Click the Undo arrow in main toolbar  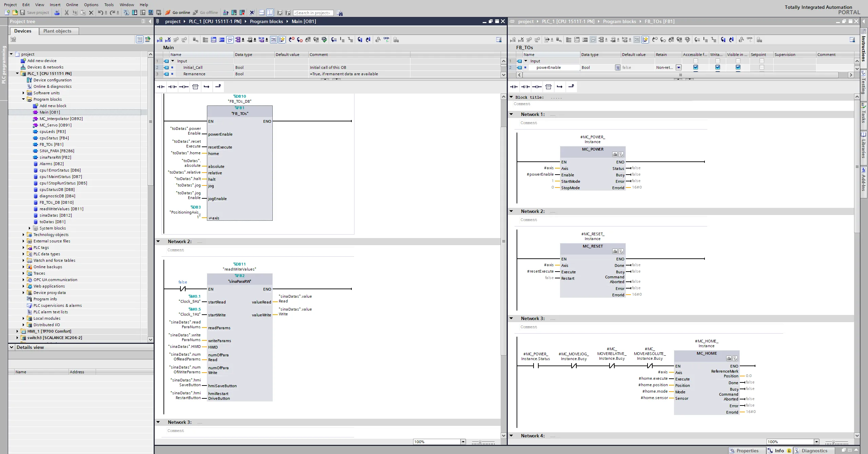point(100,13)
